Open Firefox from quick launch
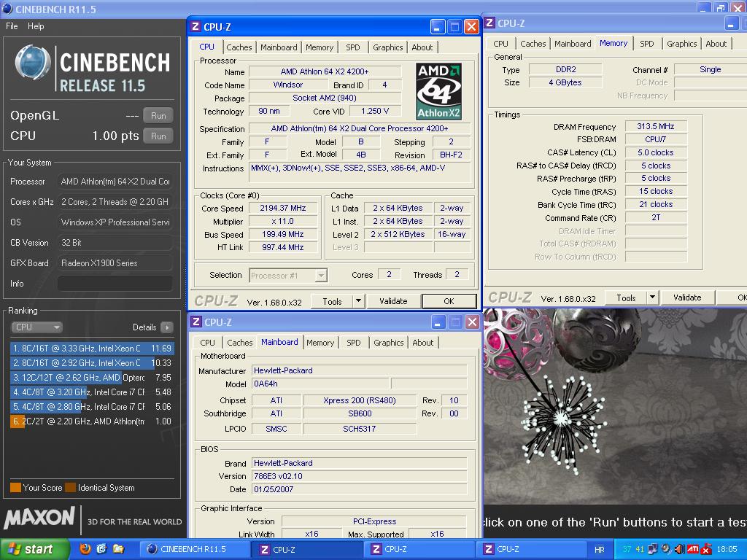This screenshot has height=560, width=747. (85, 548)
